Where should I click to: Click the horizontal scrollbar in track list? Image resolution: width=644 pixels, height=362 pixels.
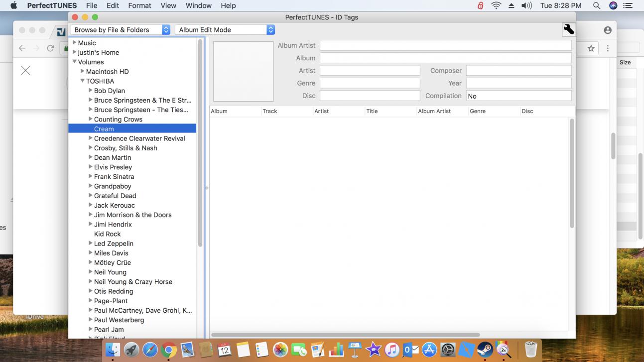(x=345, y=335)
